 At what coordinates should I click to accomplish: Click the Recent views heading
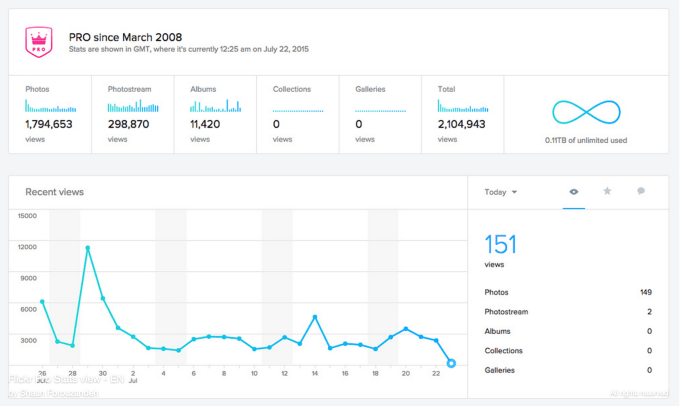[x=55, y=191]
